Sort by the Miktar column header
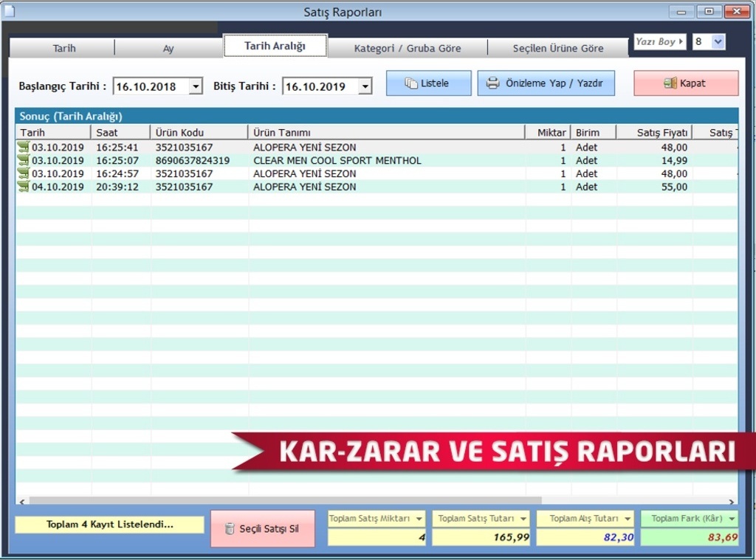 click(548, 133)
